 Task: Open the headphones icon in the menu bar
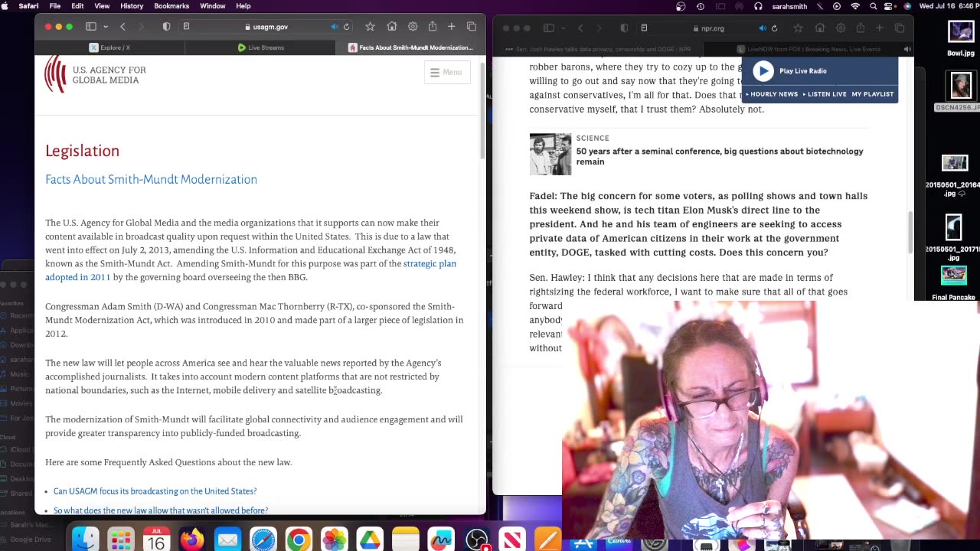tap(758, 6)
